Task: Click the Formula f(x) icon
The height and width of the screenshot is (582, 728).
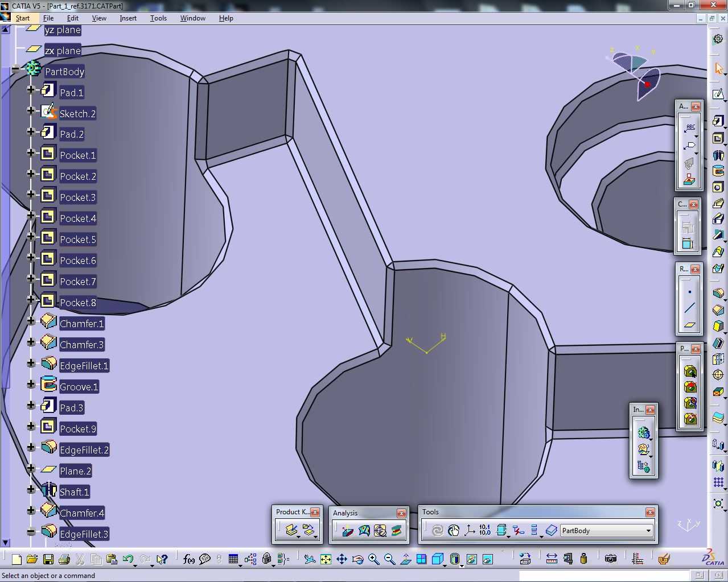Action: point(189,559)
